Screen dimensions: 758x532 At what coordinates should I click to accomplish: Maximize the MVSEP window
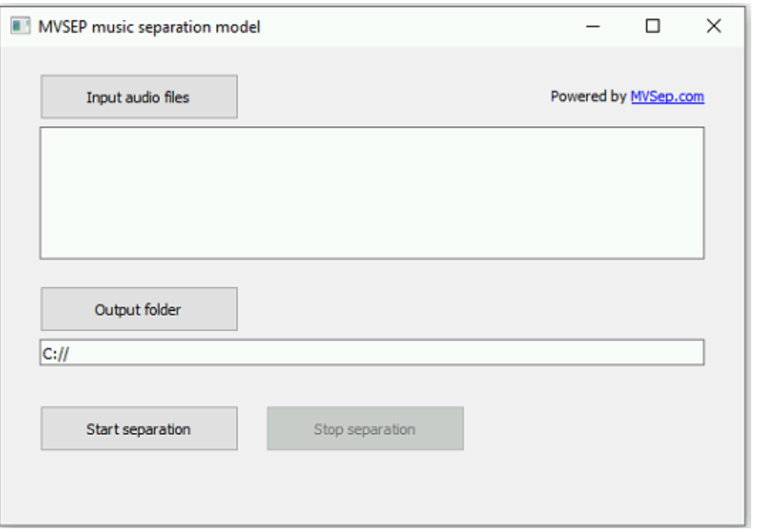[x=653, y=27]
